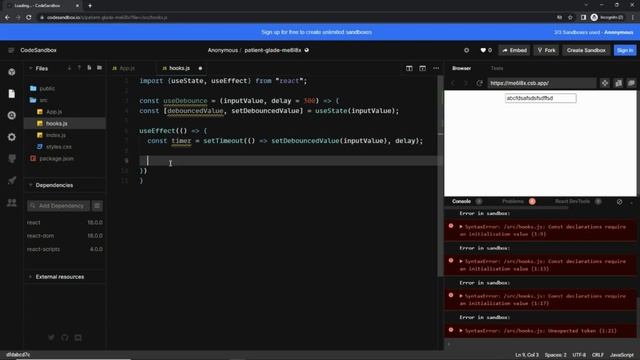640x360 pixels.
Task: Collapse the src folder
Action: point(64,100)
